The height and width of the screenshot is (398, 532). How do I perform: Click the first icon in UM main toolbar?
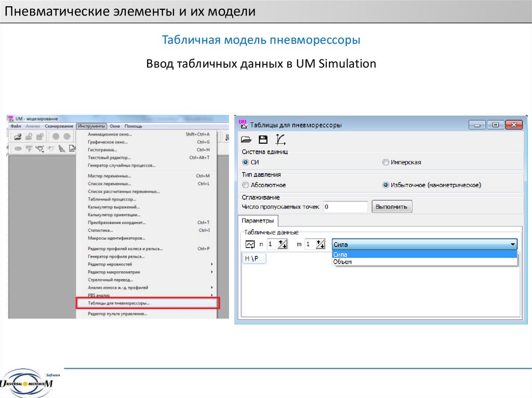pyautogui.click(x=18, y=137)
